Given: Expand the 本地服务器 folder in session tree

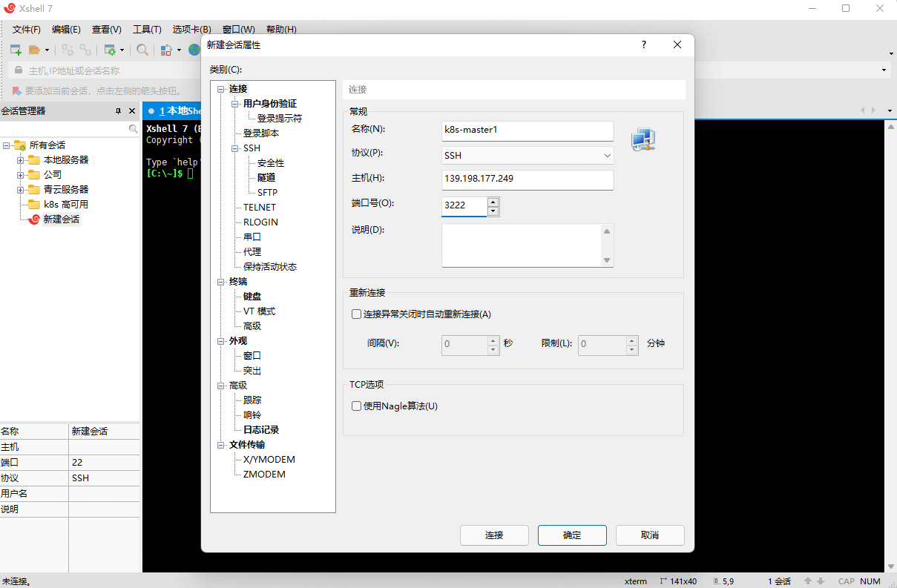Looking at the screenshot, I should click(21, 160).
